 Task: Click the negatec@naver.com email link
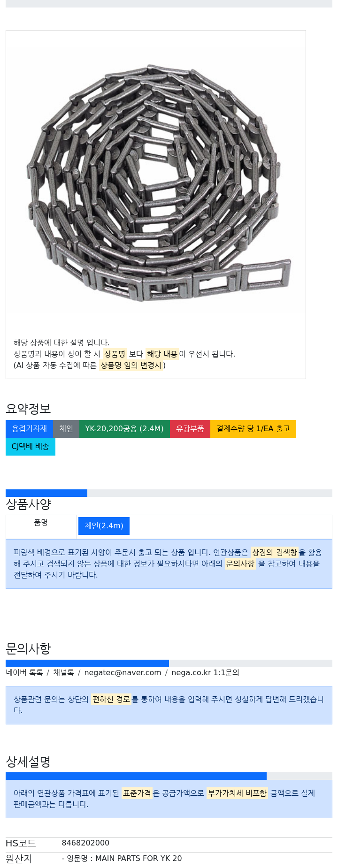coord(123,673)
